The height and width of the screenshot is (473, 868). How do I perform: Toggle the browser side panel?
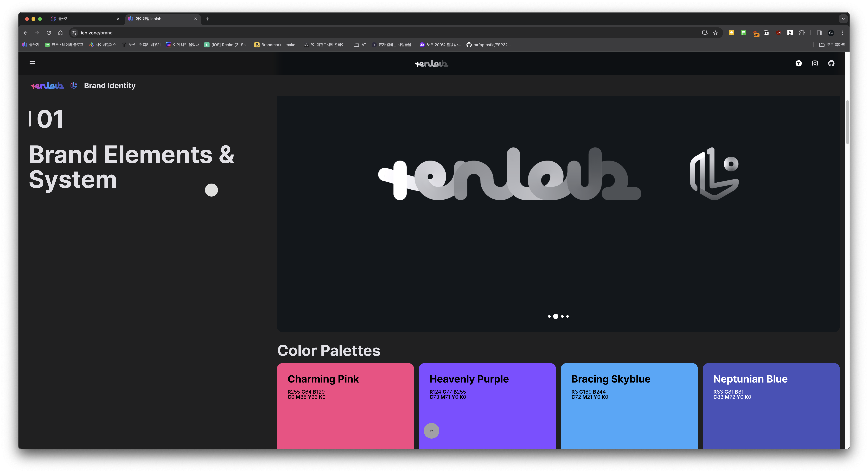pyautogui.click(x=819, y=33)
